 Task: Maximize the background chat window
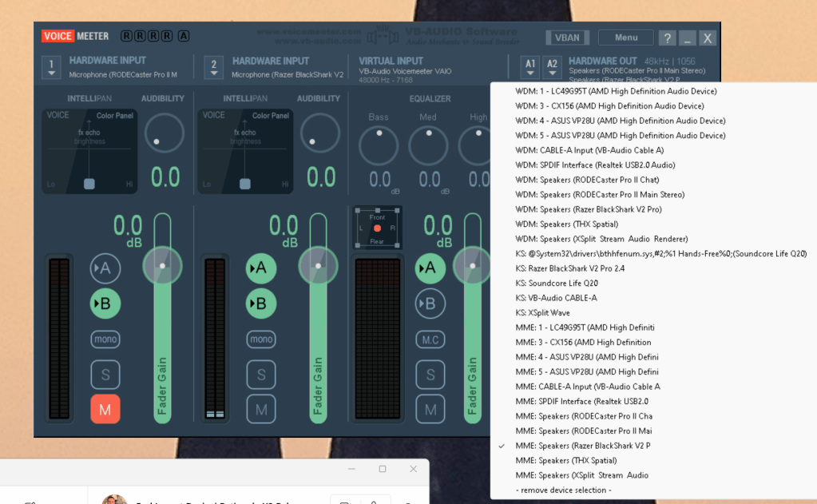point(383,469)
